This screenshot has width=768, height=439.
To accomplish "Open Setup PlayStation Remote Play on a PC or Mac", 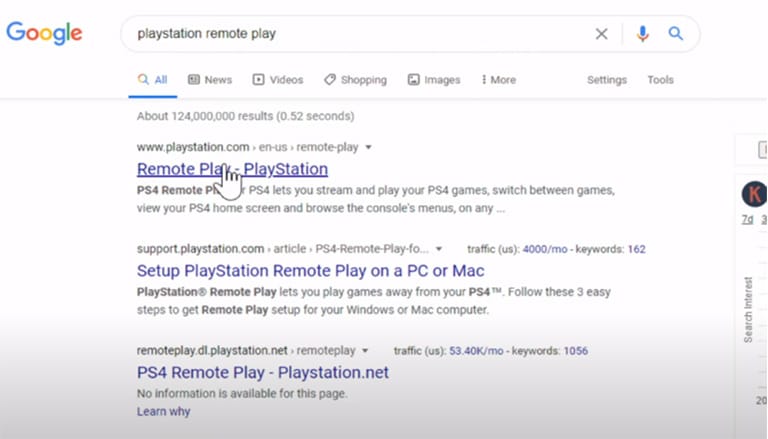I will coord(311,270).
